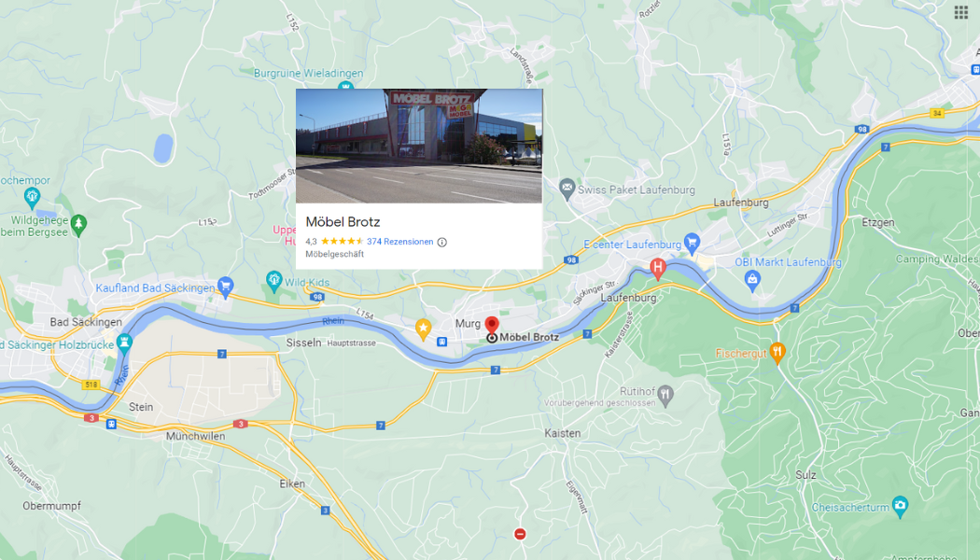The width and height of the screenshot is (980, 560).
Task: Select the Murg train station icon
Action: [442, 342]
